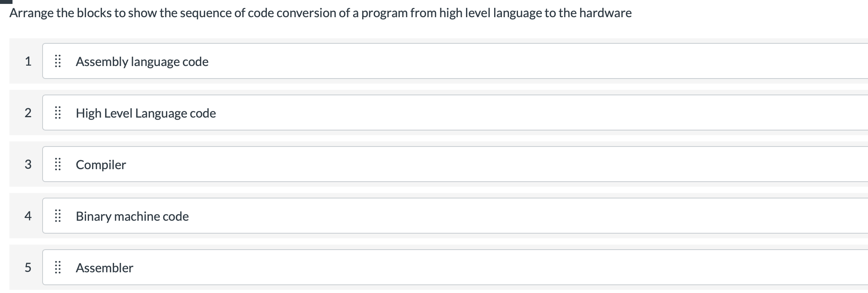Screen dimensions: 868x293
Task: Pick the 'Assembler' item text
Action: 104,268
